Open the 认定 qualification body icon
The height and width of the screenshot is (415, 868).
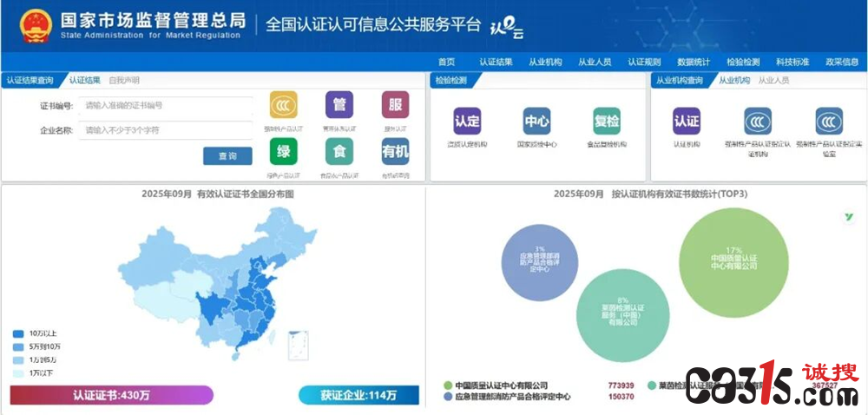(467, 121)
